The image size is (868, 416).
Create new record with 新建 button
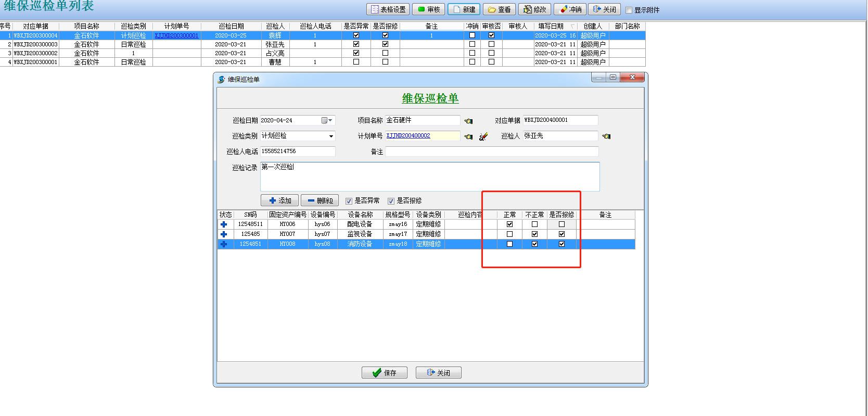pos(464,9)
